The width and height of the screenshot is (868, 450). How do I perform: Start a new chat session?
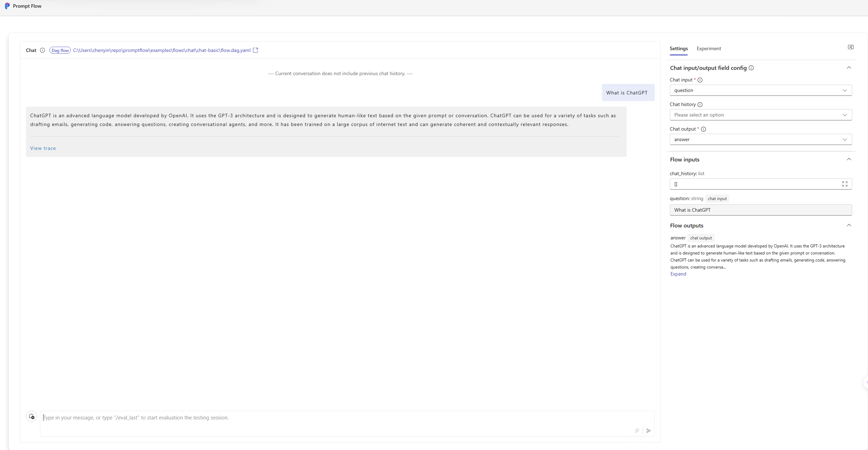pyautogui.click(x=31, y=416)
